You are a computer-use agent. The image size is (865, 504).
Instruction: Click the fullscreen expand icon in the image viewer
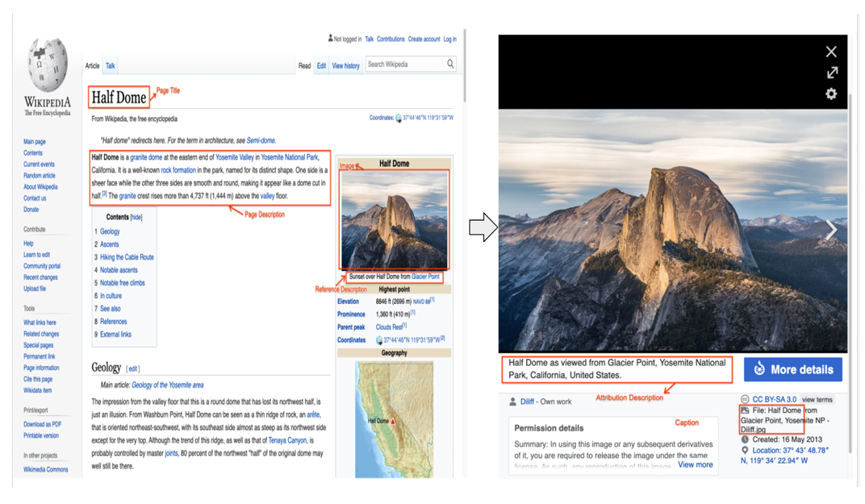[x=831, y=73]
